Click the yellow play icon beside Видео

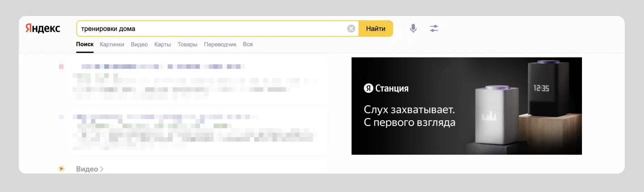61,169
